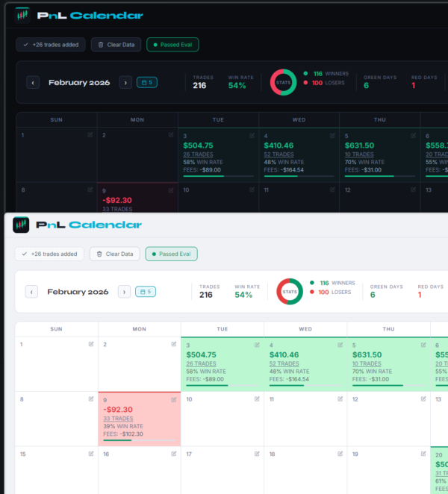The width and height of the screenshot is (448, 494).
Task: Open 33 TRADES link in dark window
Action: [x=117, y=209]
